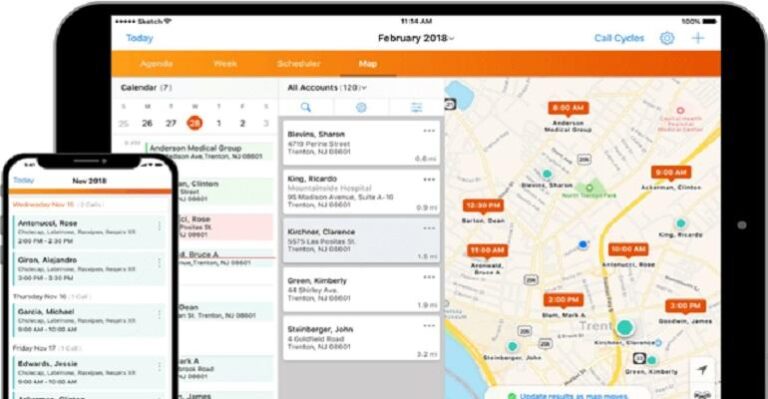The width and height of the screenshot is (768, 399).
Task: Switch to the Agenda tab
Action: pyautogui.click(x=156, y=64)
